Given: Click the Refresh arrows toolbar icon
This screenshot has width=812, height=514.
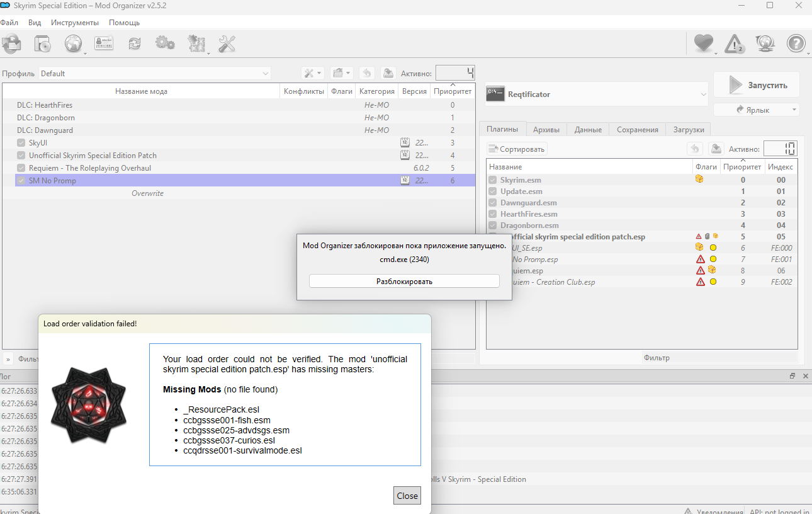Looking at the screenshot, I should (135, 43).
